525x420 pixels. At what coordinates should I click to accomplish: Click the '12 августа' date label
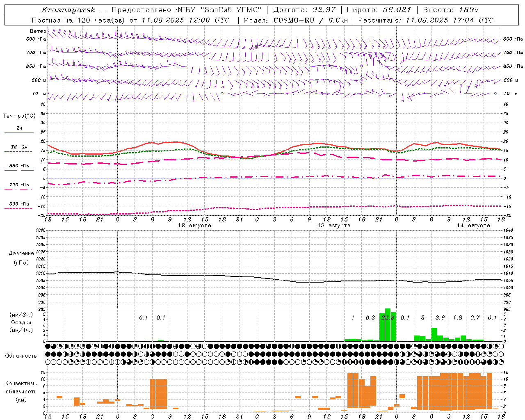pyautogui.click(x=194, y=226)
